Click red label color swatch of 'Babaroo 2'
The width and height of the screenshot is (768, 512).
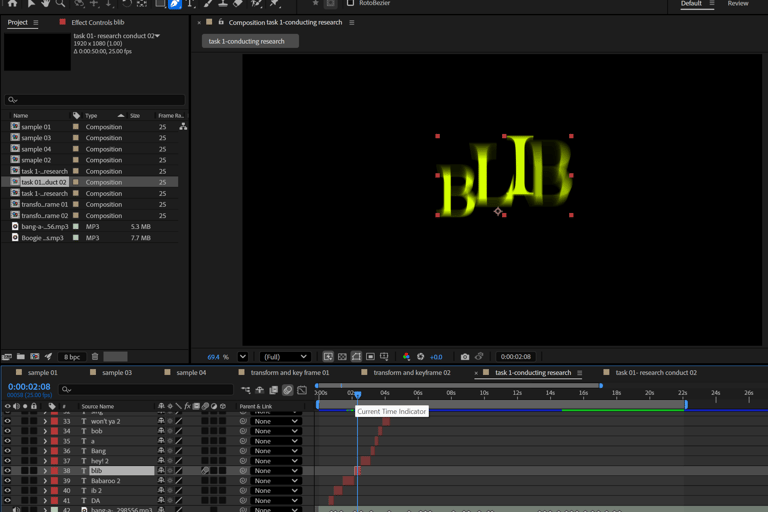point(54,481)
